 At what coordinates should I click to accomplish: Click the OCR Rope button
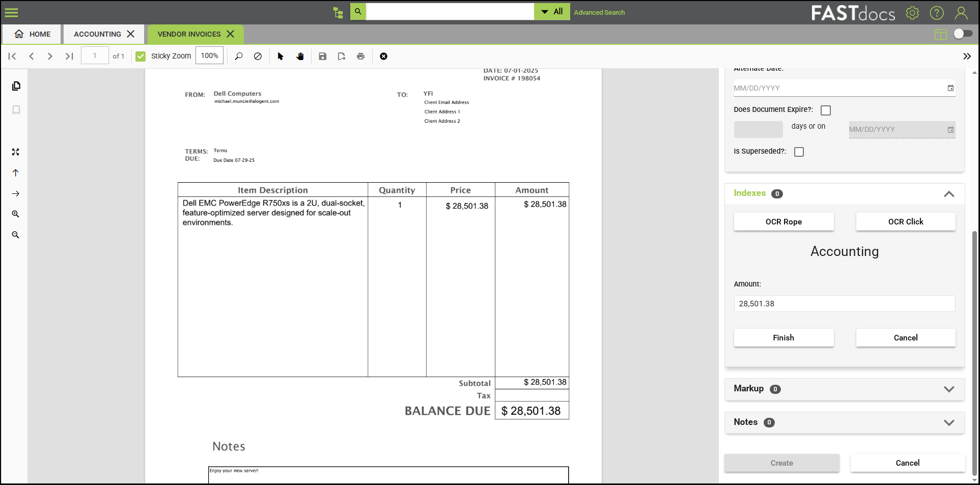(783, 221)
